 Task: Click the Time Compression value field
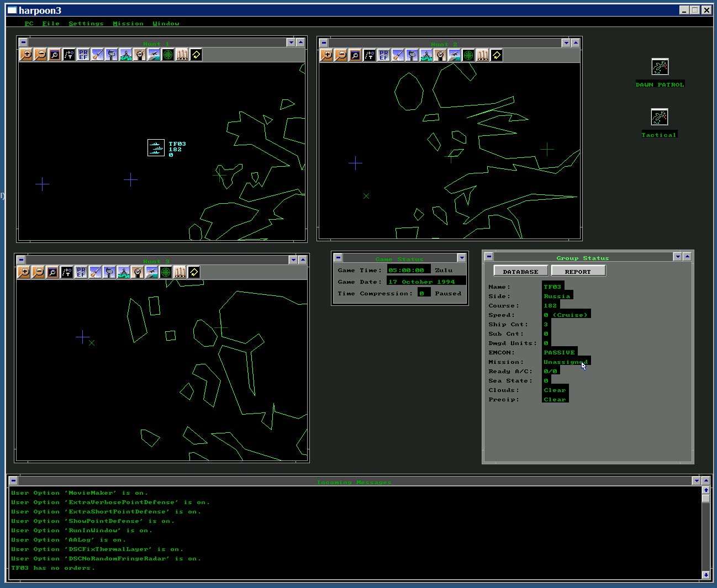[424, 293]
